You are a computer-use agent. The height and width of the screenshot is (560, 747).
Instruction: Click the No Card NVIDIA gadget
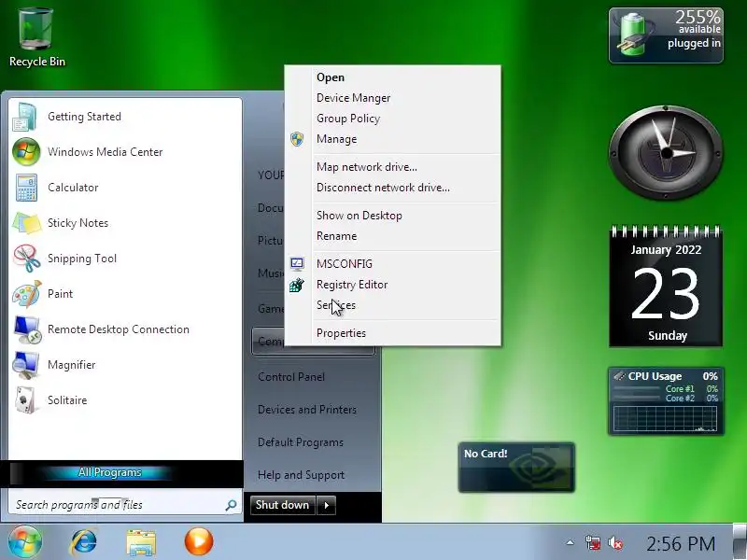(516, 468)
